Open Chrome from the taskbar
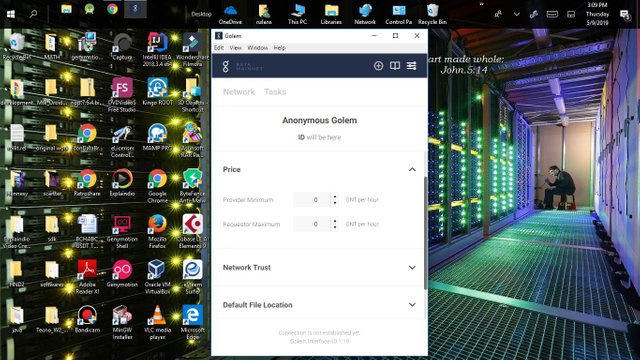This screenshot has height=360, width=640. pyautogui.click(x=112, y=9)
